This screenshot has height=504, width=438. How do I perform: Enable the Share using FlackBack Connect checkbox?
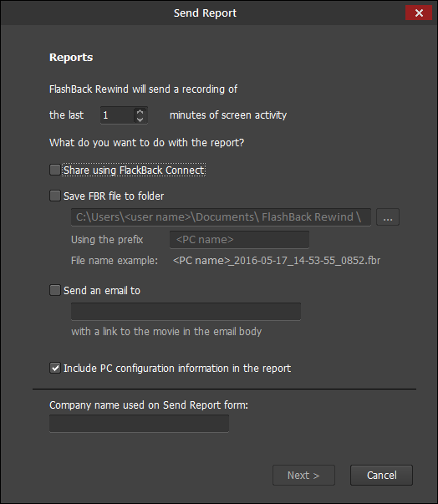tap(55, 170)
